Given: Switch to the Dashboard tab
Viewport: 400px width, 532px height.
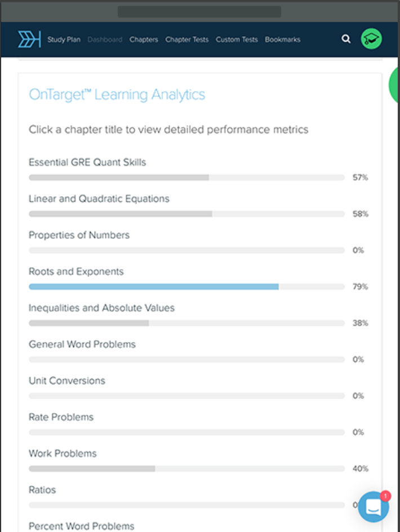Looking at the screenshot, I should pos(105,39).
